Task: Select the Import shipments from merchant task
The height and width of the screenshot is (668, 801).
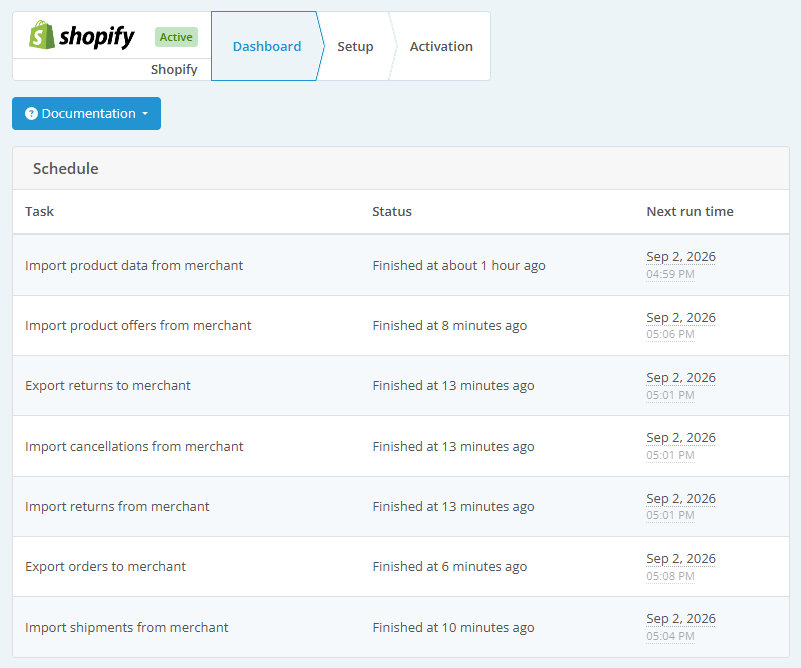Action: click(x=127, y=627)
